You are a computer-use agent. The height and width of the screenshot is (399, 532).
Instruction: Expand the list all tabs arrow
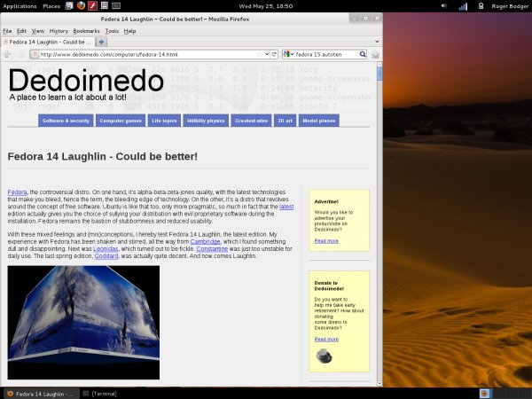377,42
